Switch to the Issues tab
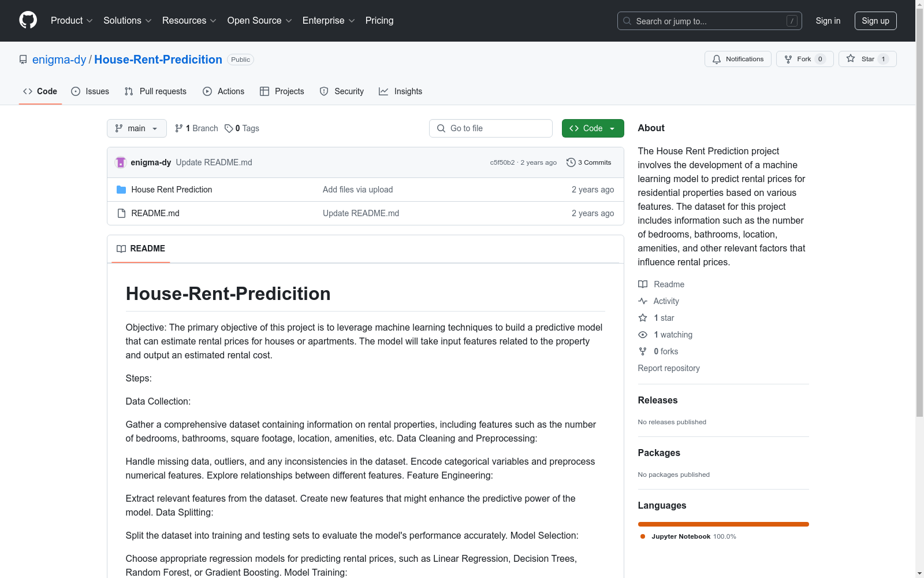The height and width of the screenshot is (578, 924). [90, 91]
